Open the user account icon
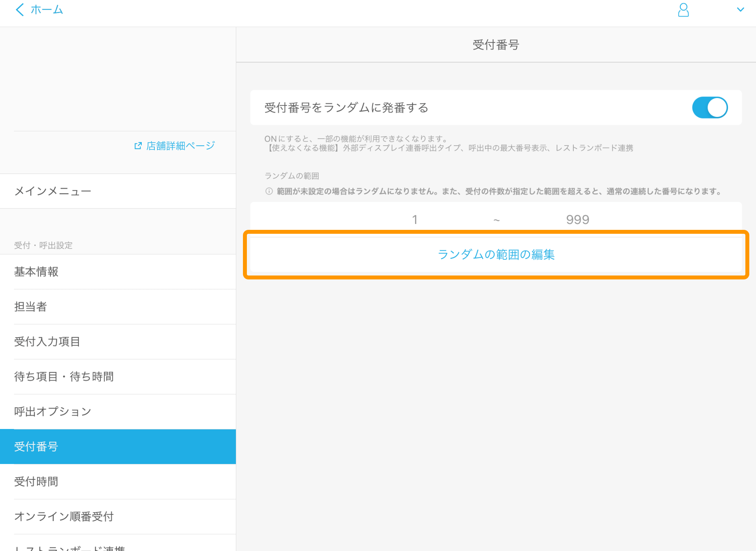Image resolution: width=756 pixels, height=551 pixels. [683, 10]
